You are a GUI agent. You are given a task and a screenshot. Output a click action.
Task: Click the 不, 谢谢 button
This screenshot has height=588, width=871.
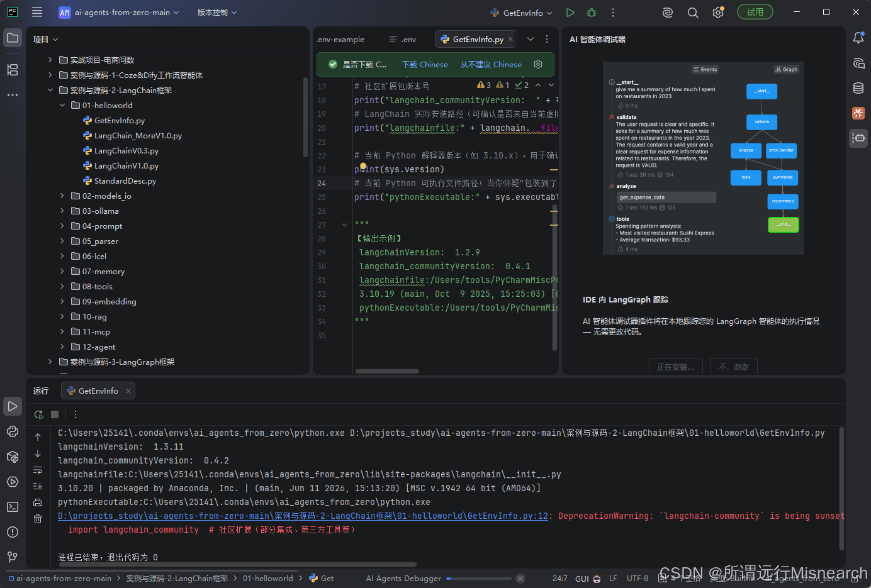click(x=734, y=367)
